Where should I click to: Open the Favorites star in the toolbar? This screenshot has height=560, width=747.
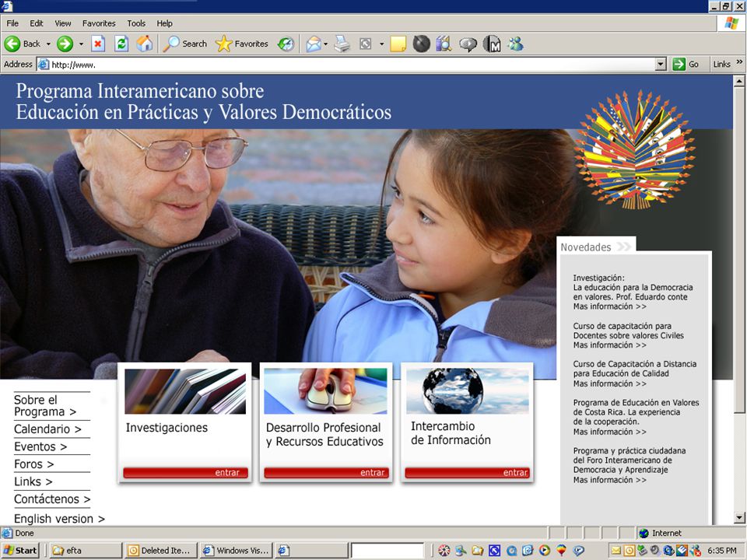[242, 44]
